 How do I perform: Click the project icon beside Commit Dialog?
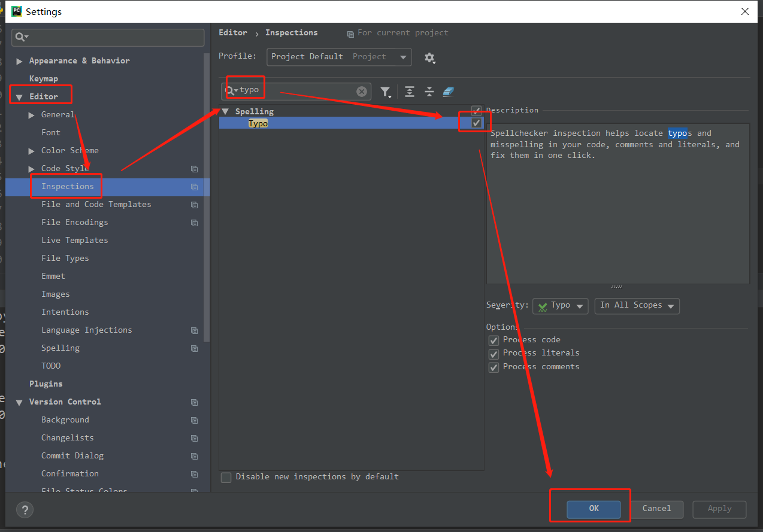coord(194,456)
